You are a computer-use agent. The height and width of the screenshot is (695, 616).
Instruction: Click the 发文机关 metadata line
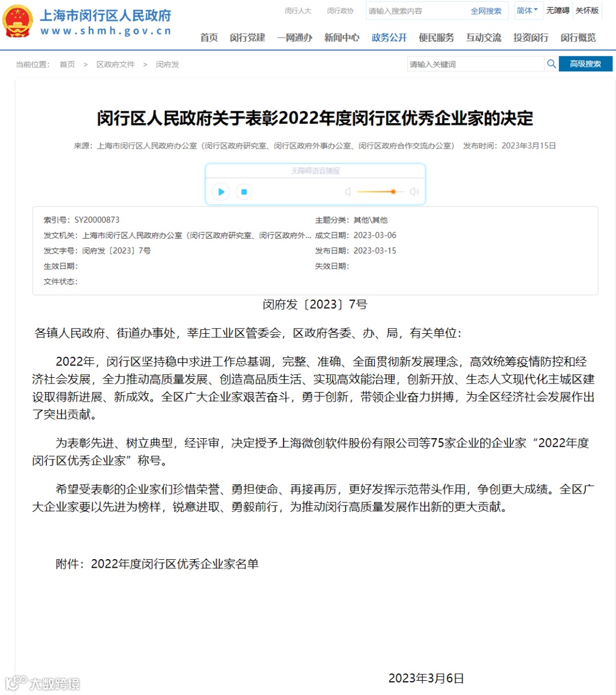tap(177, 235)
